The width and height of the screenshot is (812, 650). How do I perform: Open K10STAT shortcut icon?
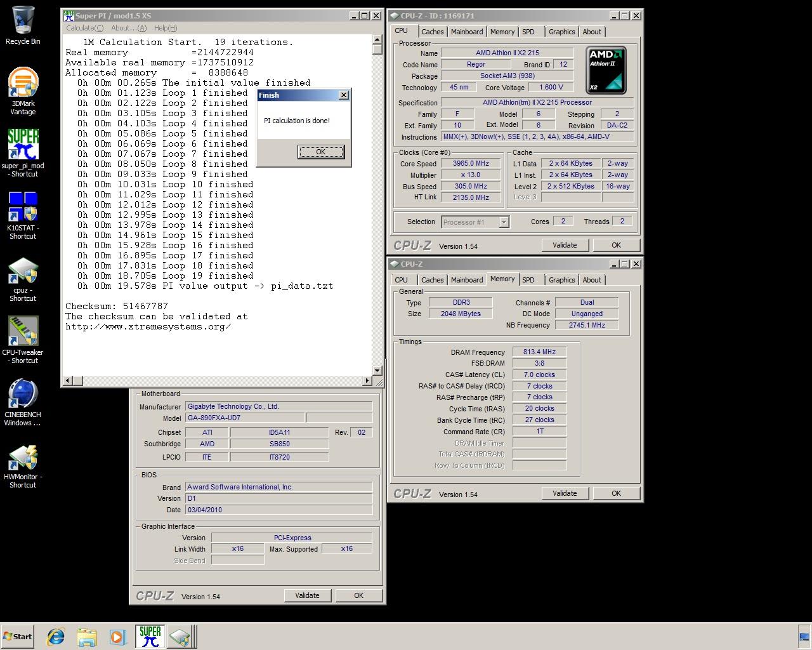23,215
